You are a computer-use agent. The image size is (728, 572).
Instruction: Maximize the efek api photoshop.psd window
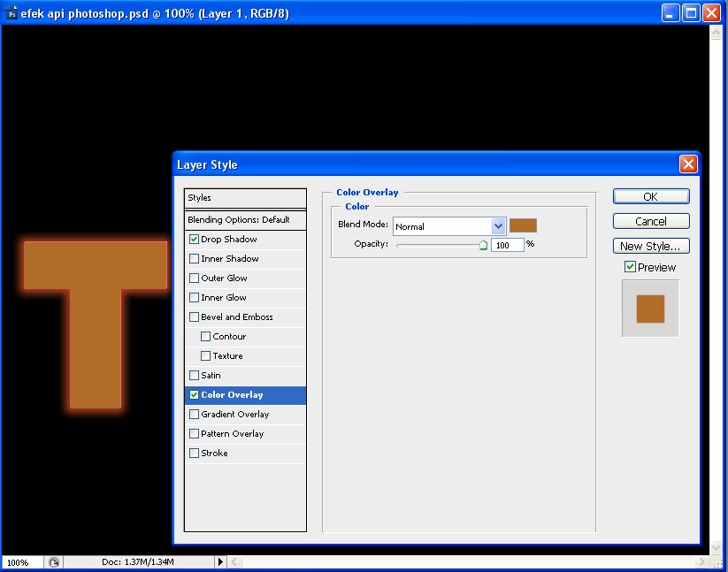tap(691, 13)
